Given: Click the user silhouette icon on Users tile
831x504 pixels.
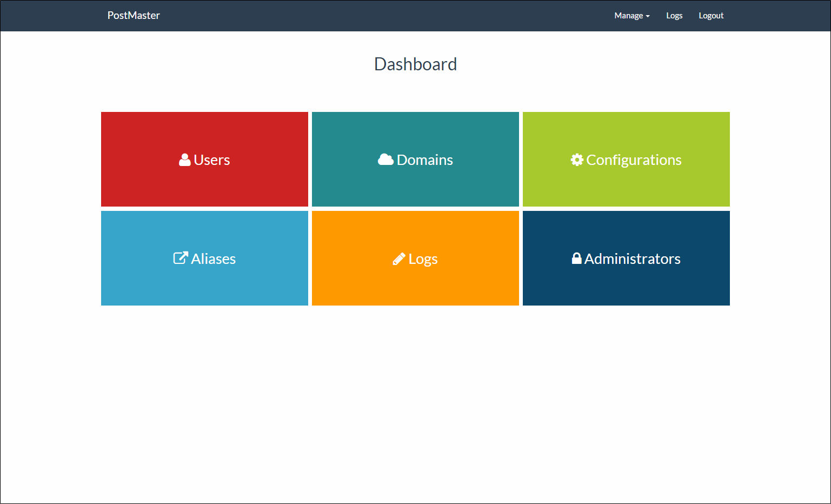Looking at the screenshot, I should click(184, 160).
